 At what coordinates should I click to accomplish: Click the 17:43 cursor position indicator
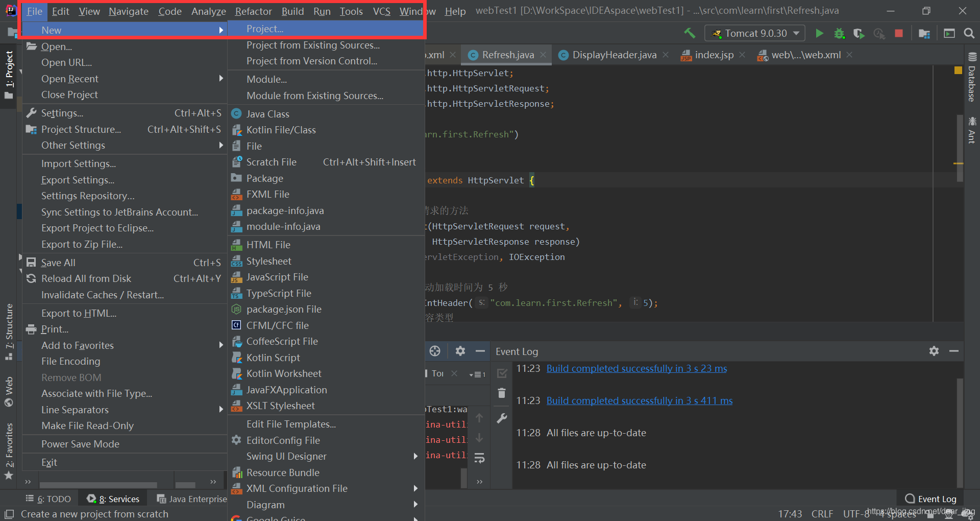[790, 514]
